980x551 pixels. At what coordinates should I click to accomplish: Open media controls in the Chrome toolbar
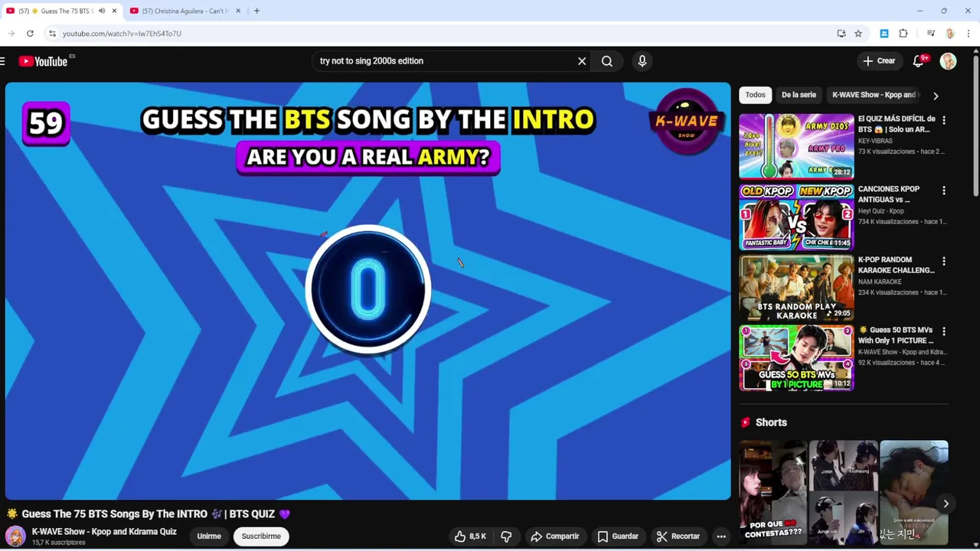coord(931,34)
